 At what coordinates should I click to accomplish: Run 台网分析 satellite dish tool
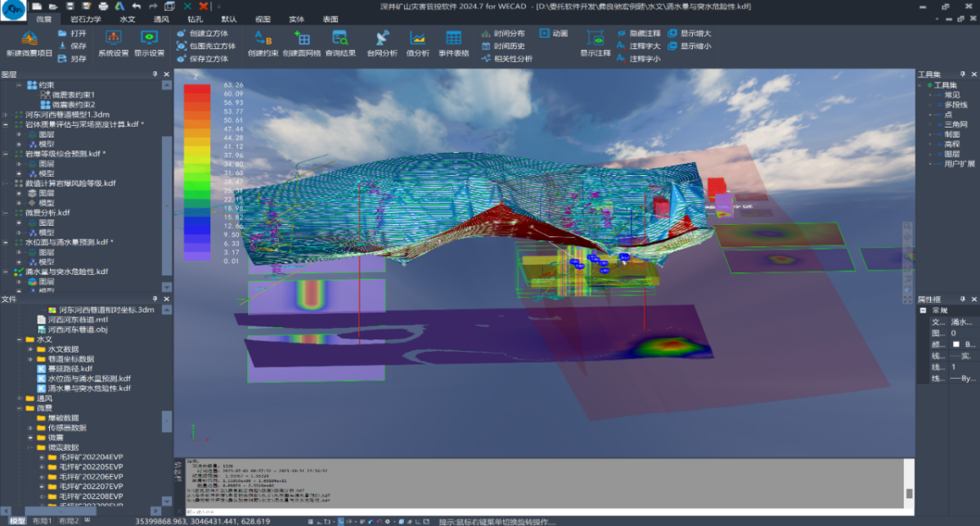click(382, 38)
